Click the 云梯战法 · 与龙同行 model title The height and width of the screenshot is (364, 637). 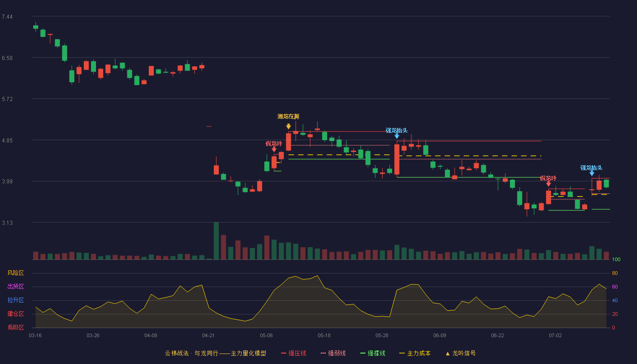215,353
